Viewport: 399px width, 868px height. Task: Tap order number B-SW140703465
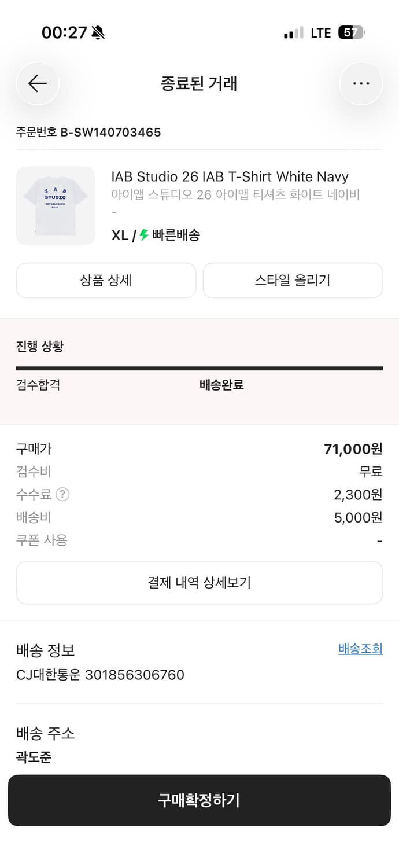[89, 133]
